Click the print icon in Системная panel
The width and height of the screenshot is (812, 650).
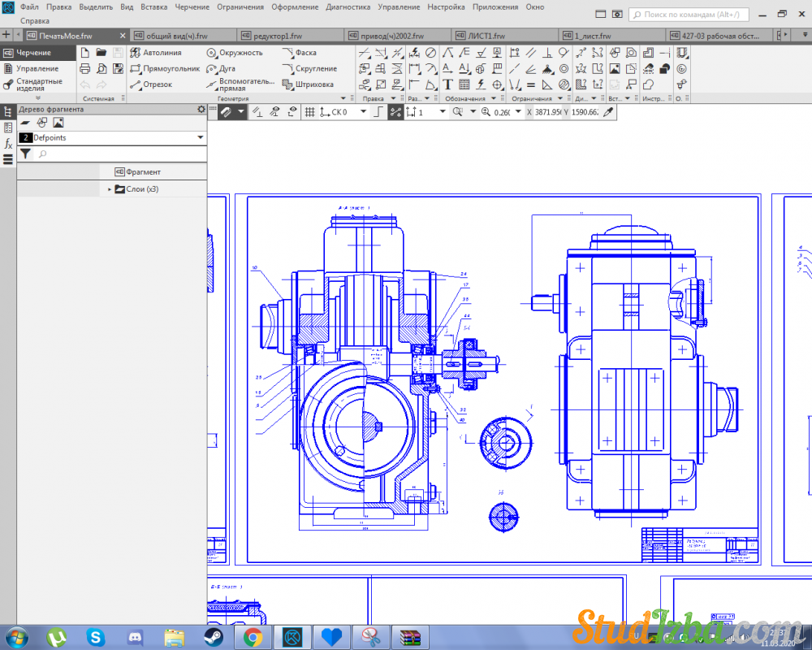pos(84,69)
